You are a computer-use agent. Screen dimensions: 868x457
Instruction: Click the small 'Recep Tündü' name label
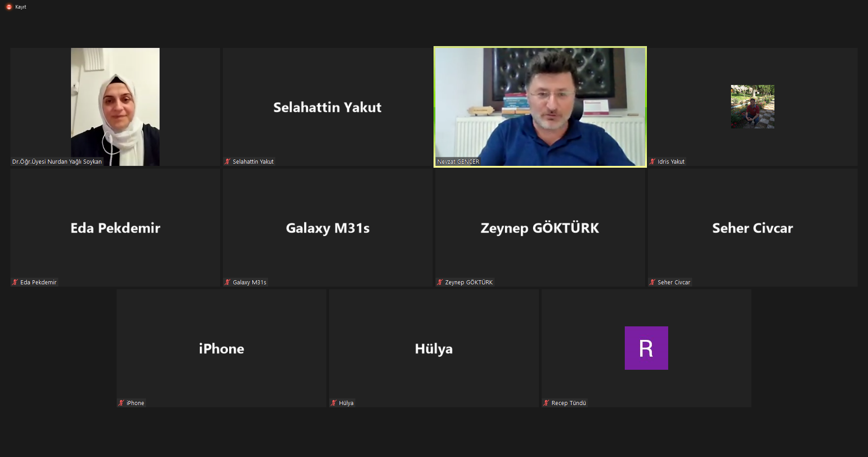coord(569,403)
